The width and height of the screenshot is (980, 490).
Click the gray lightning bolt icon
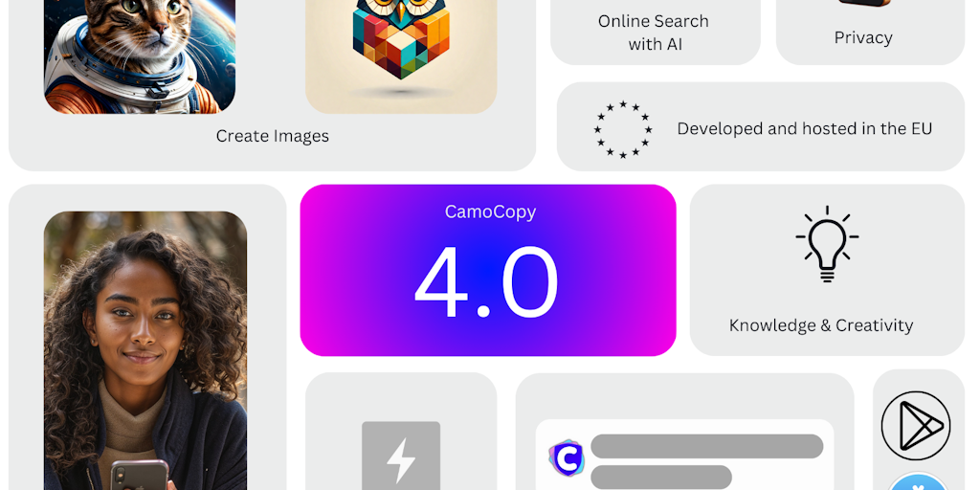401,456
